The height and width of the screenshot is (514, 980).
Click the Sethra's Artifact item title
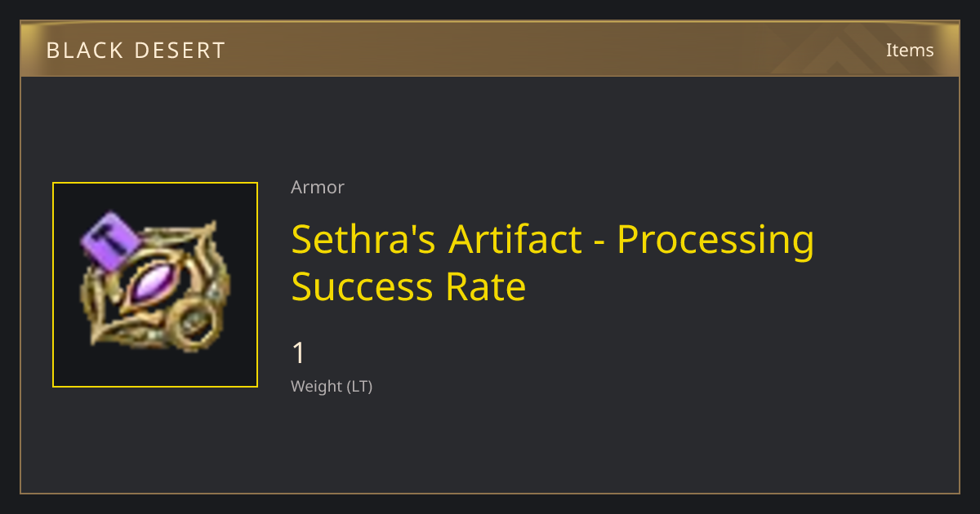[x=553, y=263]
